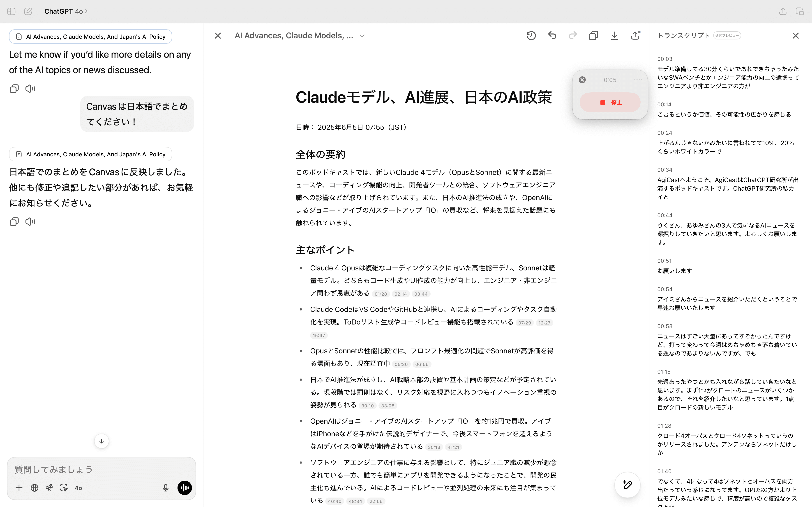812x507 pixels.
Task: Dismiss the recording timer popup
Action: click(x=582, y=80)
